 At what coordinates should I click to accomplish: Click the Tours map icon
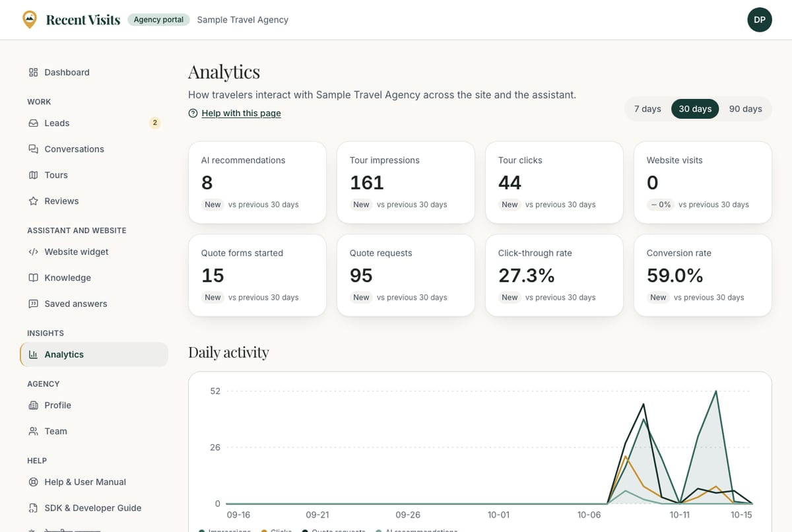coord(33,175)
